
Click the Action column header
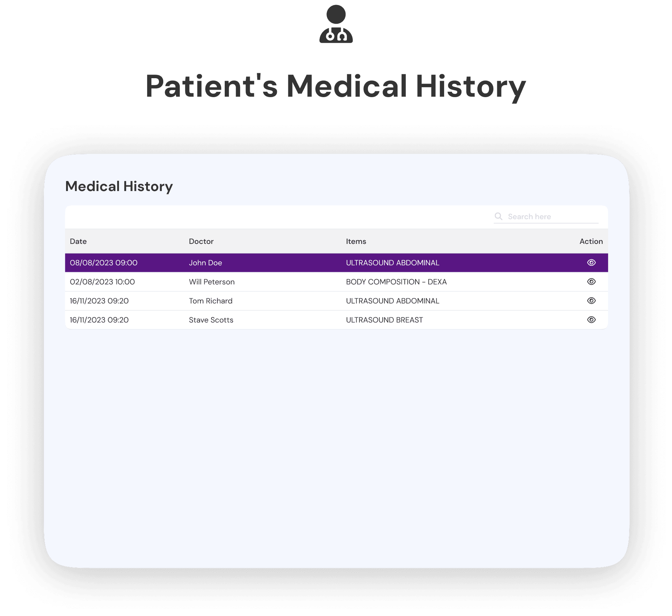tap(591, 241)
